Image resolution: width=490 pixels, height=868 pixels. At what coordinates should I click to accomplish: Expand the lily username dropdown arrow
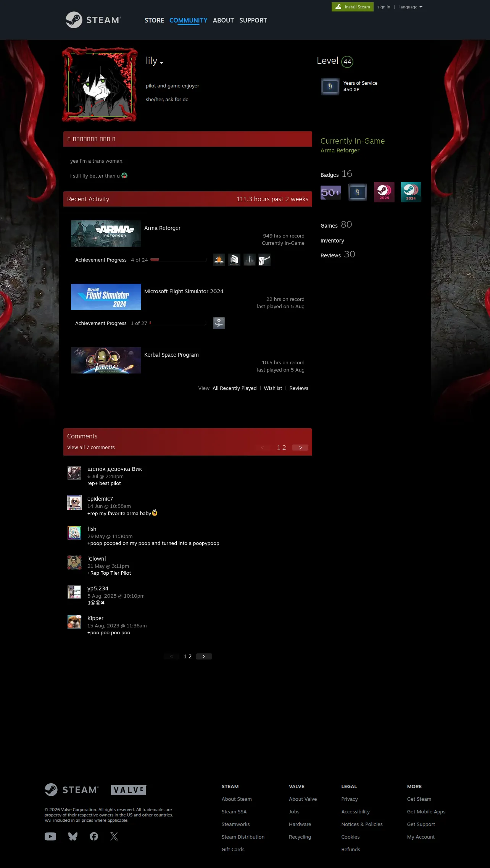click(x=162, y=63)
